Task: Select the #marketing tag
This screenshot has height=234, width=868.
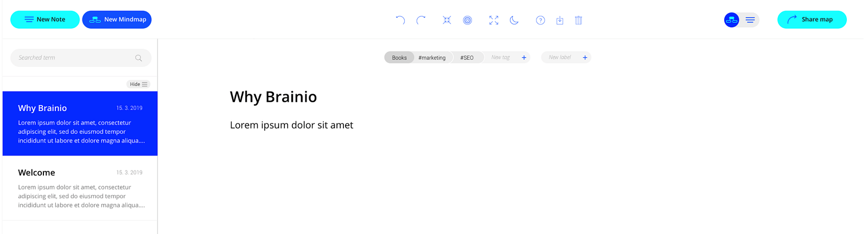Action: coord(432,57)
